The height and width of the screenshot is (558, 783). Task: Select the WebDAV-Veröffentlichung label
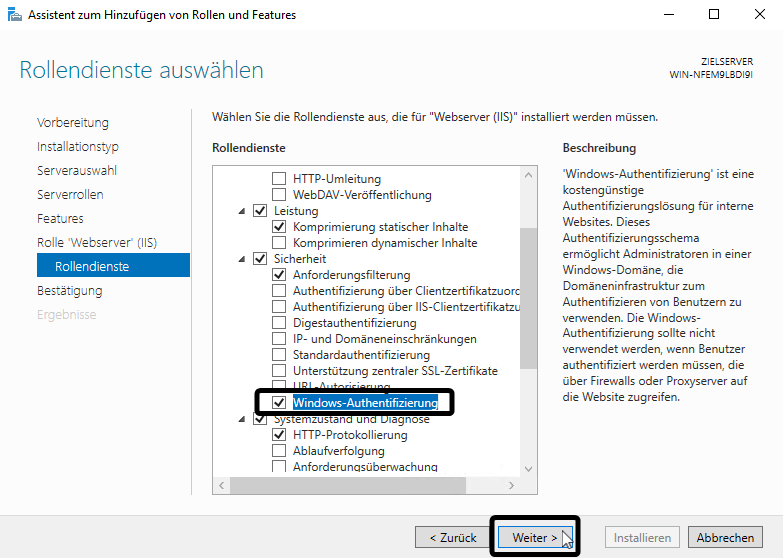click(362, 195)
